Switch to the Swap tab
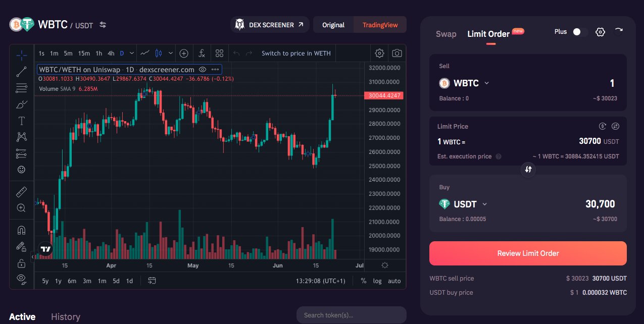The image size is (644, 324). [446, 34]
